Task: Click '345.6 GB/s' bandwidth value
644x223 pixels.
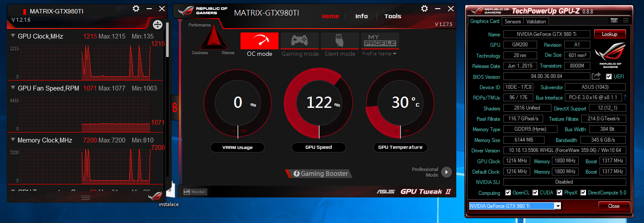Action: pos(603,140)
